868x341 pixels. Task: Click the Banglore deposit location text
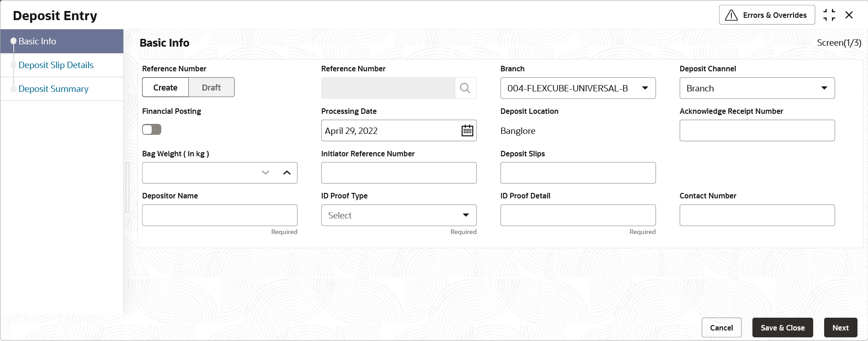tap(518, 131)
